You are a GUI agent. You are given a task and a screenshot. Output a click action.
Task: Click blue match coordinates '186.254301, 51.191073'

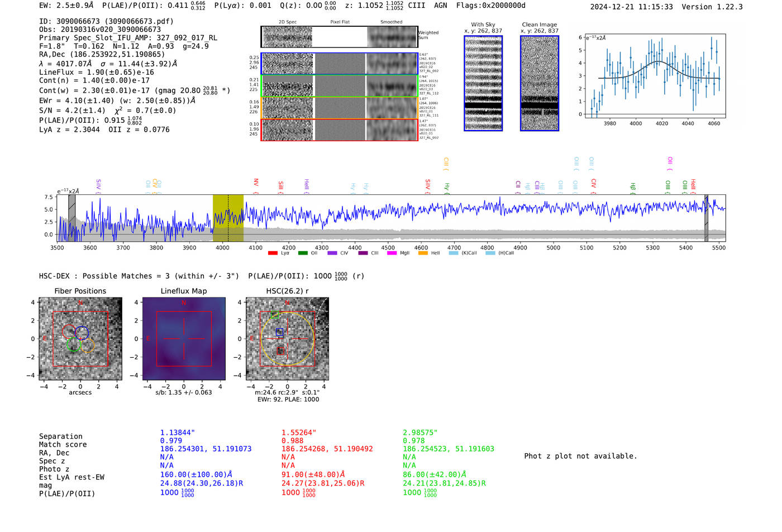point(206,449)
